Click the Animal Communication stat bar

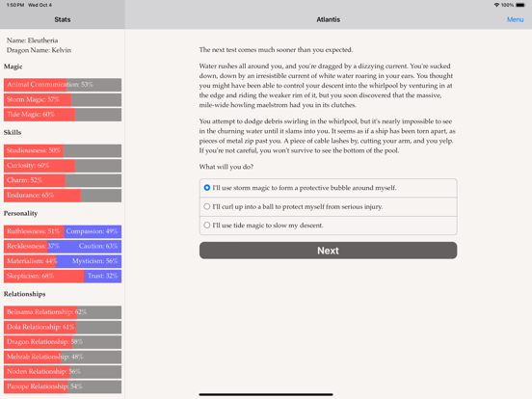[63, 85]
